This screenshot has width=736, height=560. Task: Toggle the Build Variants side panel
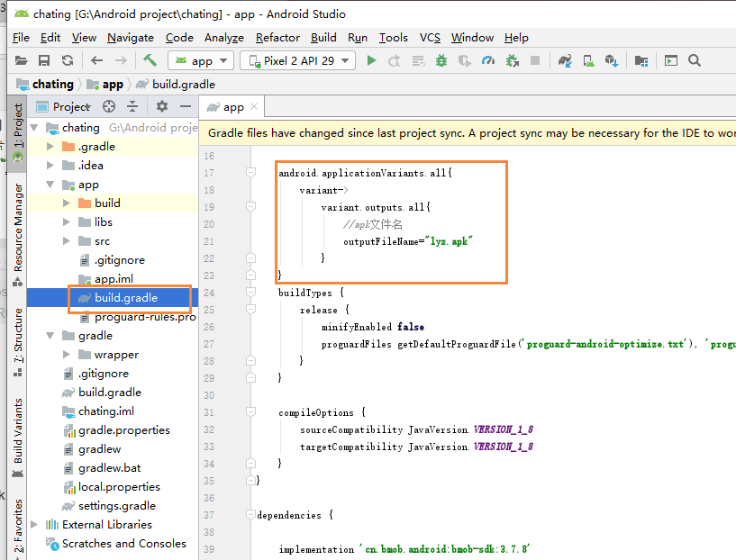point(18,438)
